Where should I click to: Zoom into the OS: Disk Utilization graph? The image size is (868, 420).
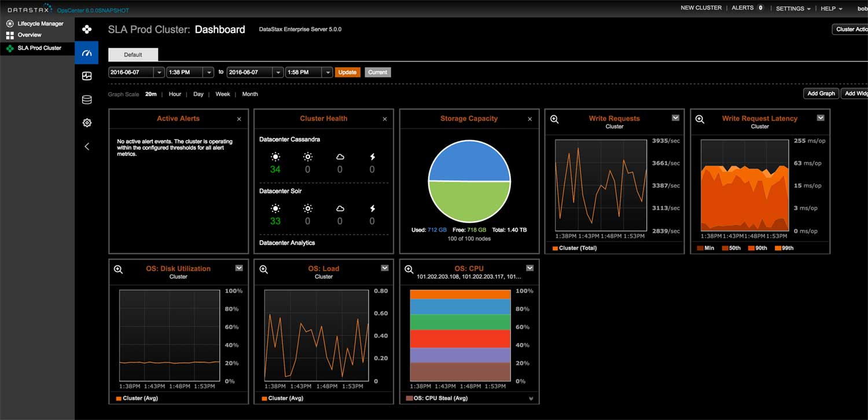[118, 269]
